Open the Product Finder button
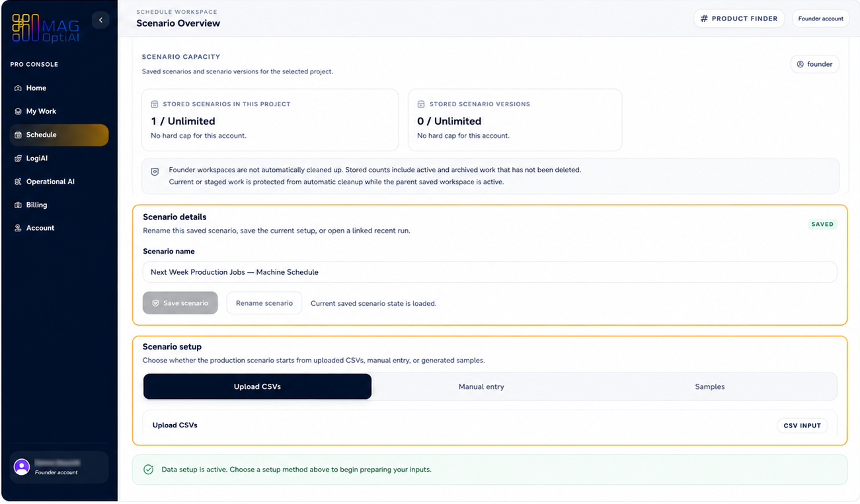Image resolution: width=860 pixels, height=504 pixels. [739, 18]
